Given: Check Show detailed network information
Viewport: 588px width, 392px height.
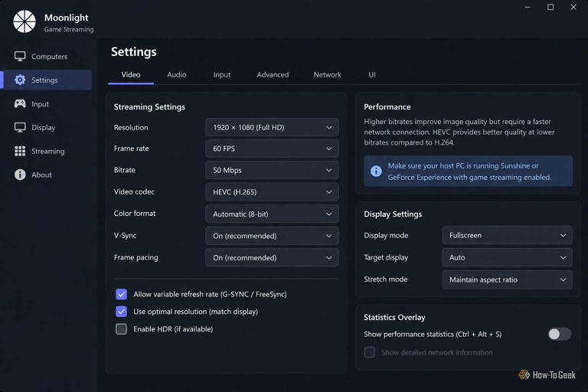Looking at the screenshot, I should pyautogui.click(x=369, y=352).
